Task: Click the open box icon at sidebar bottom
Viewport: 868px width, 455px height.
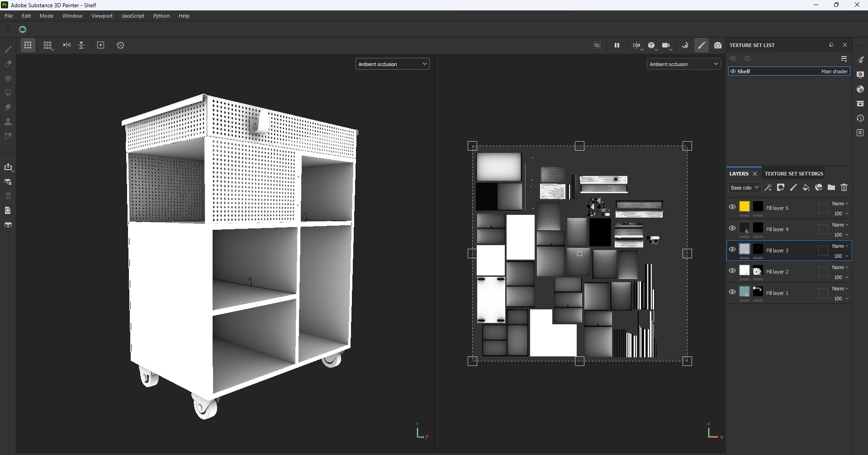Action: [x=8, y=225]
